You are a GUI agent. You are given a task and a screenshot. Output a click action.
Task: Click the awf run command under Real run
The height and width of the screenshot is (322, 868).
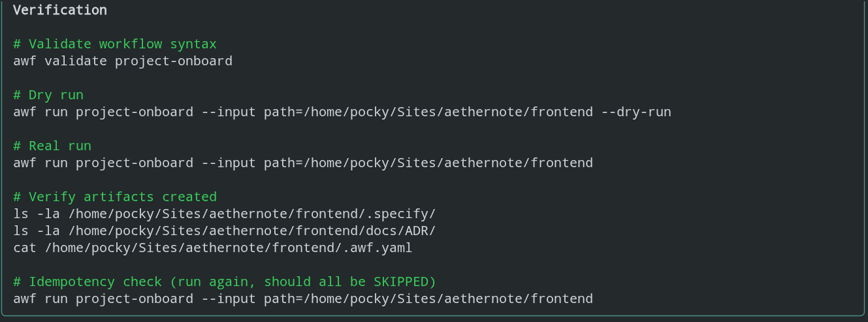click(x=303, y=163)
